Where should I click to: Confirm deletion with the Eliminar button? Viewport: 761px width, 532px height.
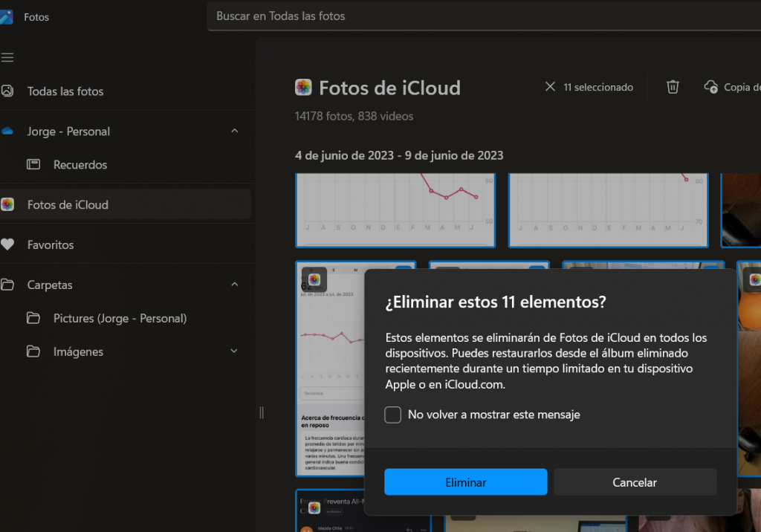(x=465, y=482)
